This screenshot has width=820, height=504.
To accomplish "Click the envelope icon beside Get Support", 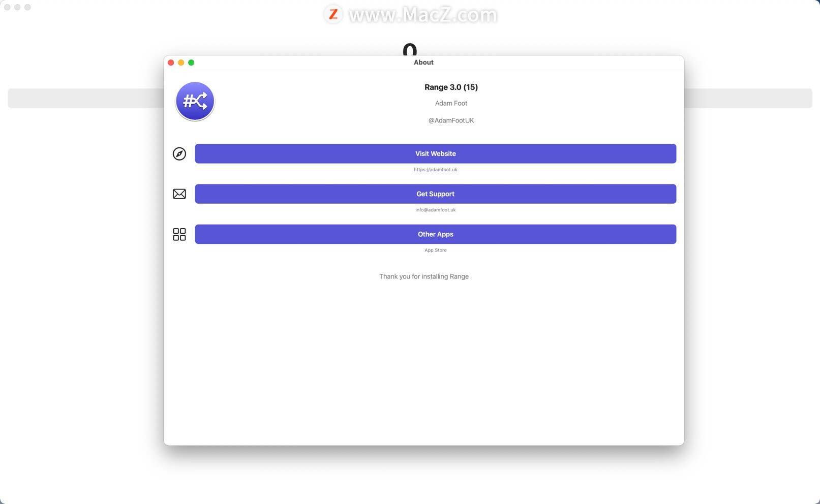I will 179,194.
